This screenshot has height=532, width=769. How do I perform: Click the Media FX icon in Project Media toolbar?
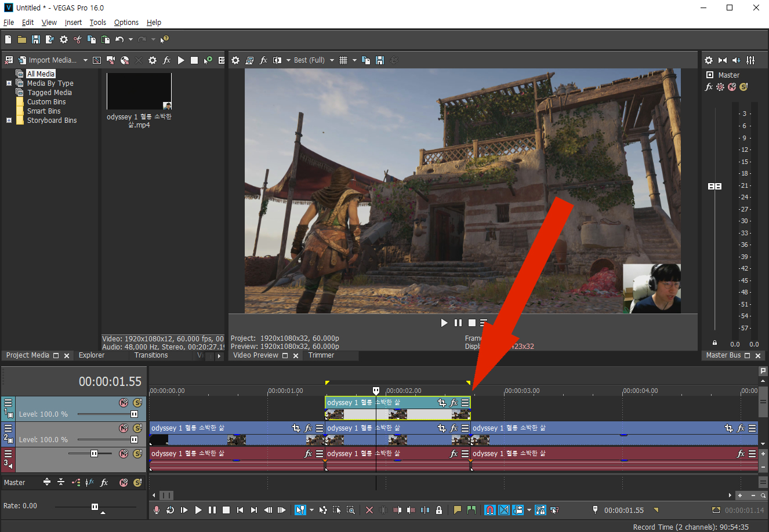coord(166,60)
